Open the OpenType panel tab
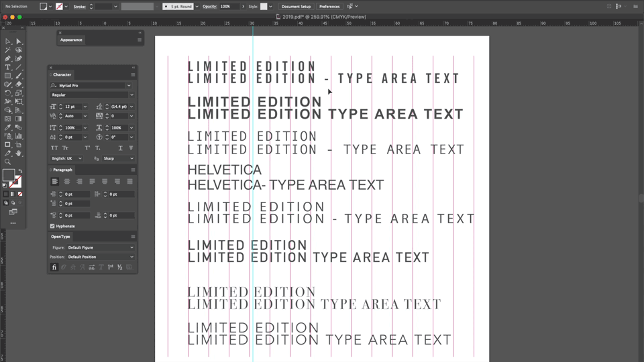This screenshot has height=362, width=644. coord(60,237)
